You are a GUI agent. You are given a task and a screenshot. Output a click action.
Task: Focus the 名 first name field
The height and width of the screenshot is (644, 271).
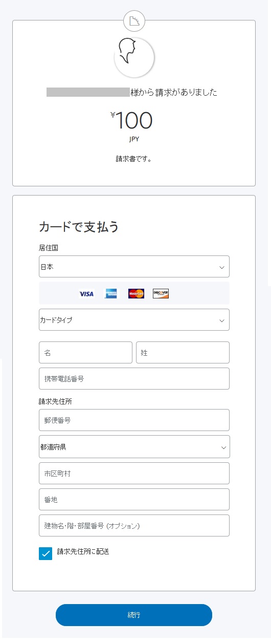point(85,353)
